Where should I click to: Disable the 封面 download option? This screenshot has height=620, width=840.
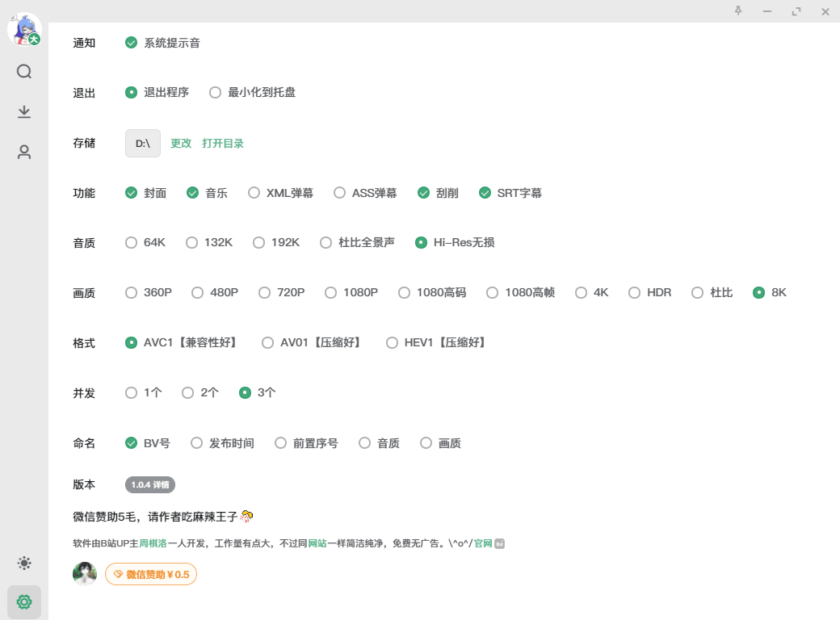pos(131,193)
